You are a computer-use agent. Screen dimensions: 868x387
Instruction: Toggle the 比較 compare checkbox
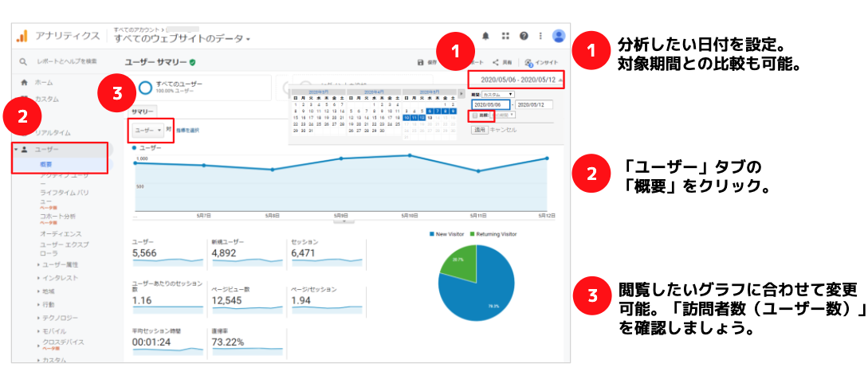tap(474, 115)
